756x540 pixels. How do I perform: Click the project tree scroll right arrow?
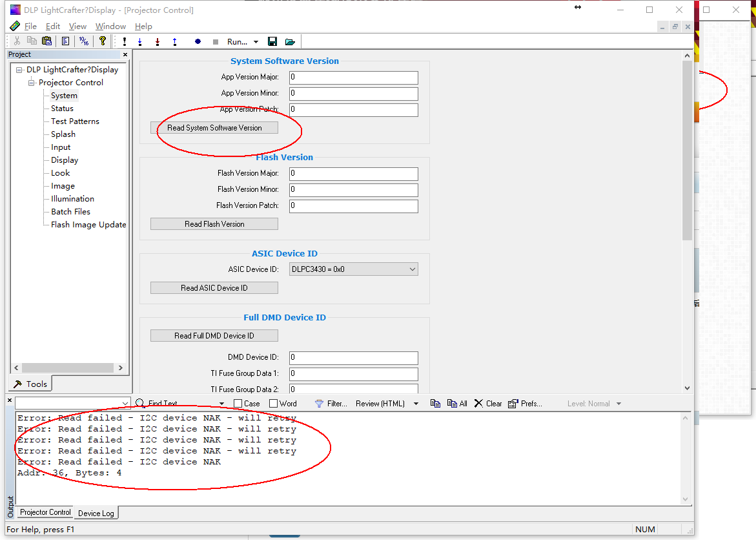pos(121,368)
